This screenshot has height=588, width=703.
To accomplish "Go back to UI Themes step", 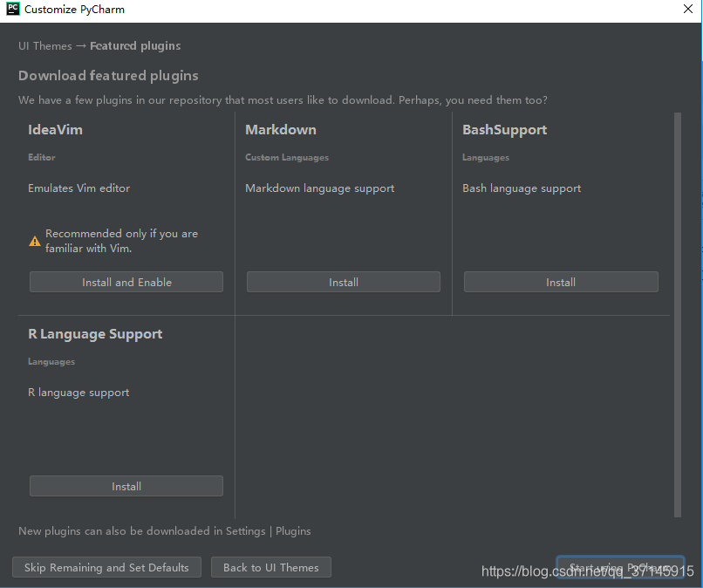I will 271,567.
